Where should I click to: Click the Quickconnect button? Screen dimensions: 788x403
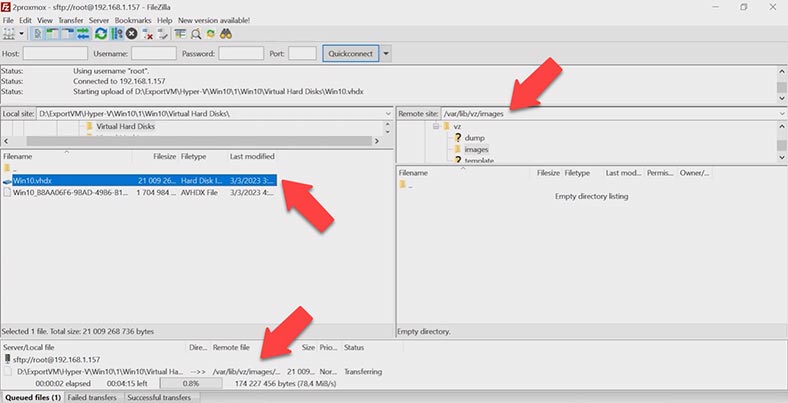click(351, 53)
